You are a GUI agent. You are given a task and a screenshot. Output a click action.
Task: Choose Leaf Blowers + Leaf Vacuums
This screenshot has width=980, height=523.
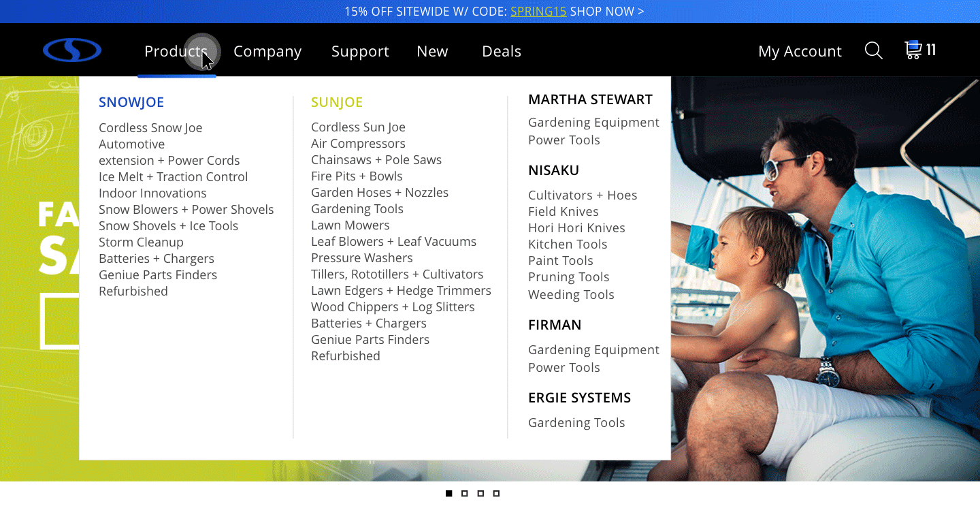pos(393,242)
